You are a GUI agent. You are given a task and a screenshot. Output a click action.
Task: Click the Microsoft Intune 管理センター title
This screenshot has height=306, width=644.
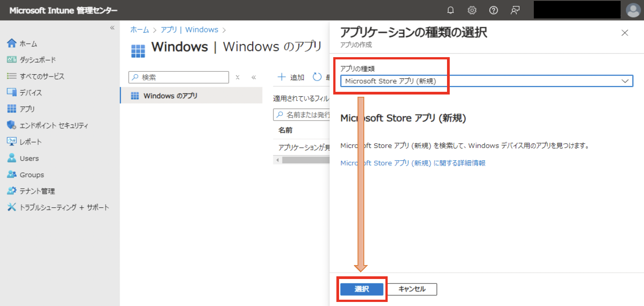coord(63,10)
